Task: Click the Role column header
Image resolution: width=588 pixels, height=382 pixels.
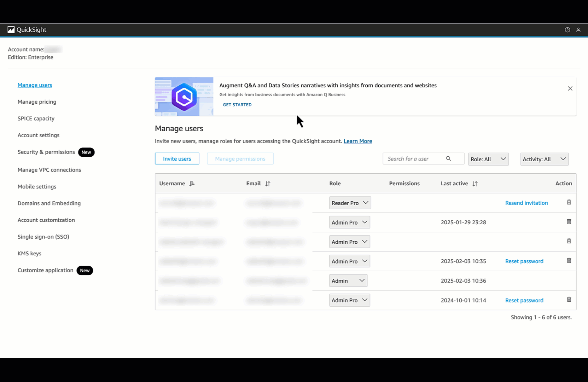Action: [335, 184]
